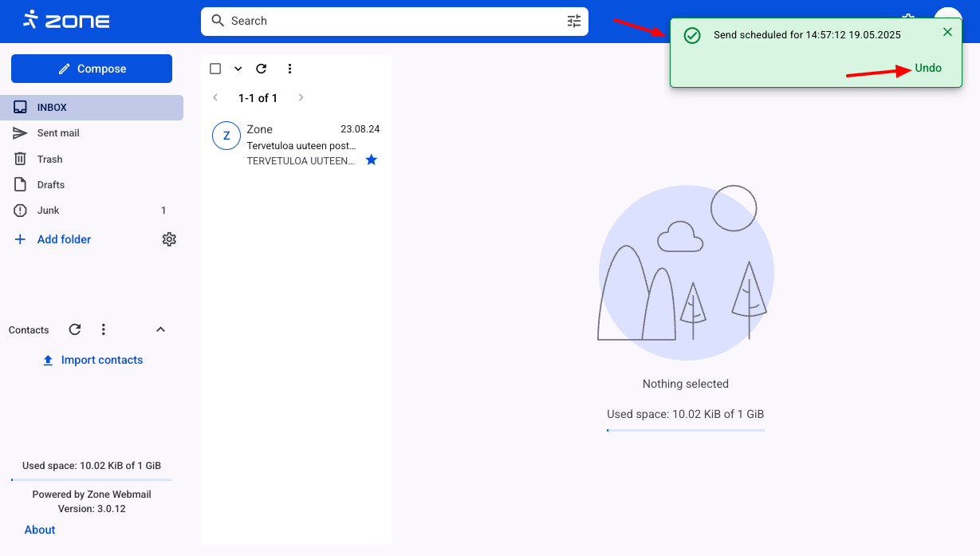Collapse the Contacts section
This screenshot has height=556, width=980.
click(160, 329)
